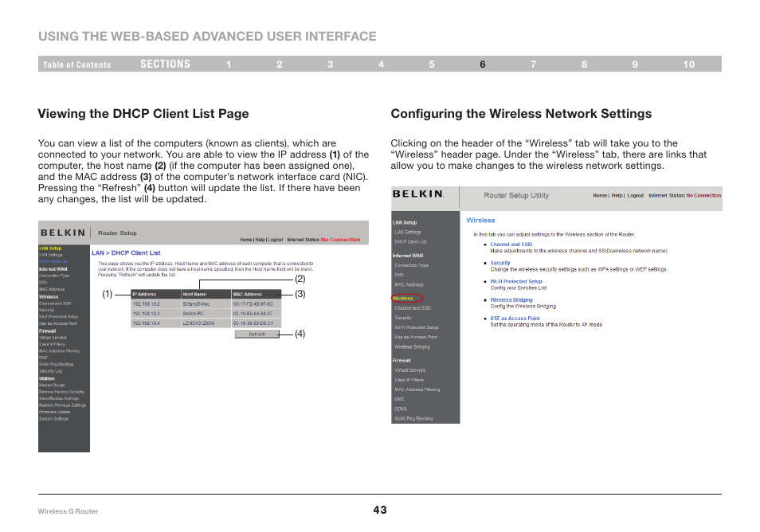Viewport: 760px width, 532px height.
Task: Open Wireless Bridging link in Wireless content
Action: tap(511, 300)
